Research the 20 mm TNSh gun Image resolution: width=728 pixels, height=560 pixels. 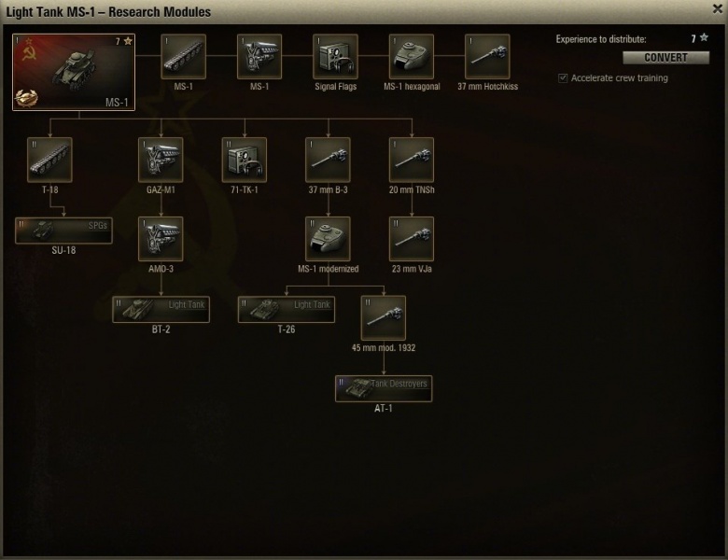pos(412,160)
